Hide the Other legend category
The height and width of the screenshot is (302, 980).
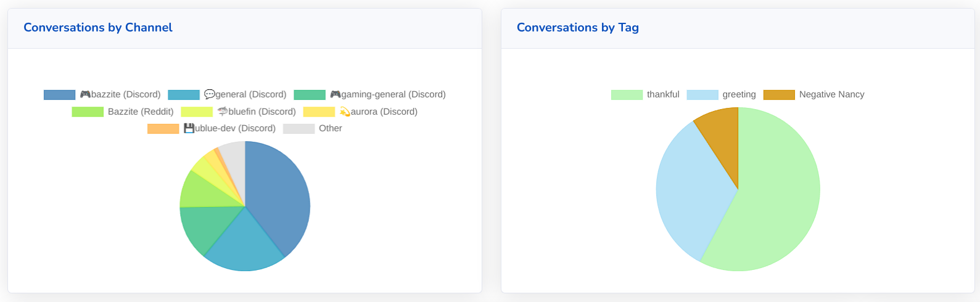tap(330, 128)
